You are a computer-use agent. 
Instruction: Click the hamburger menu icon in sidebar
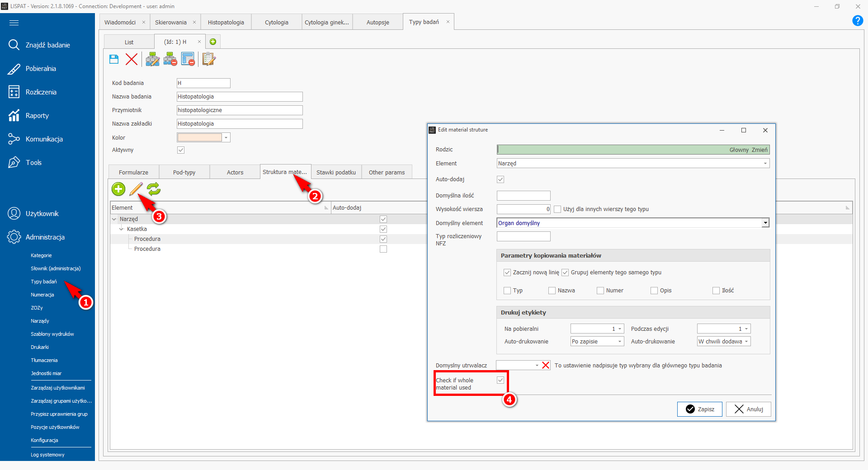(x=14, y=23)
